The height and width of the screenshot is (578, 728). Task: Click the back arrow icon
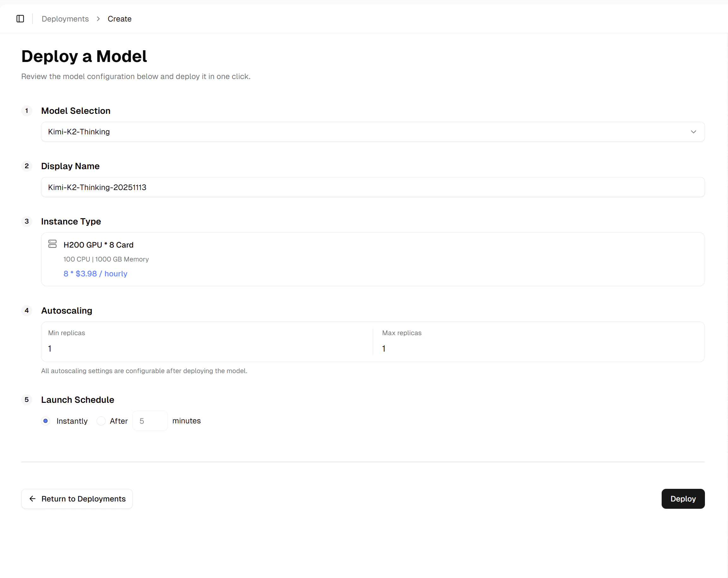(x=33, y=499)
